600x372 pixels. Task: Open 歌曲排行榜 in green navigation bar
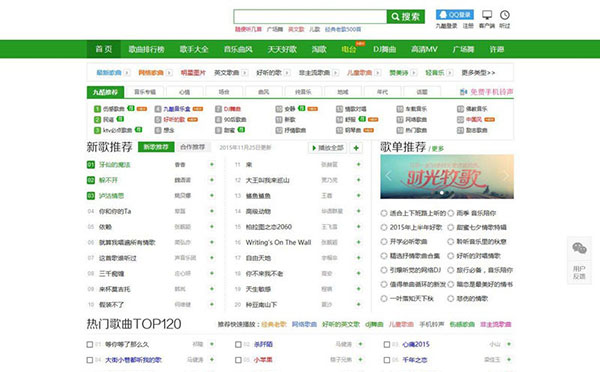[146, 49]
